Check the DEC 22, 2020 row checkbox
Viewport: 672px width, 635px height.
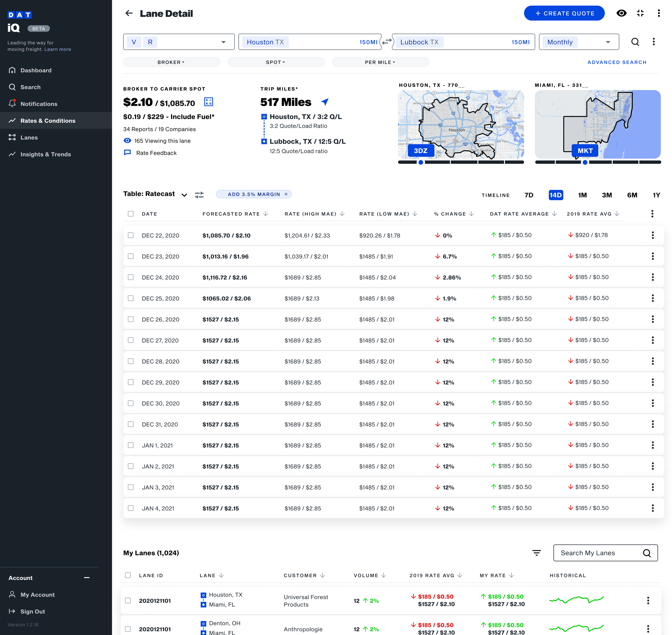click(x=131, y=235)
